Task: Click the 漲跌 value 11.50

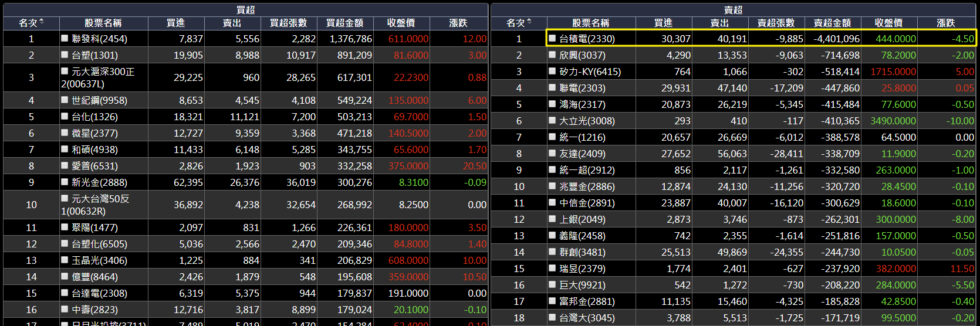Action: click(x=962, y=269)
